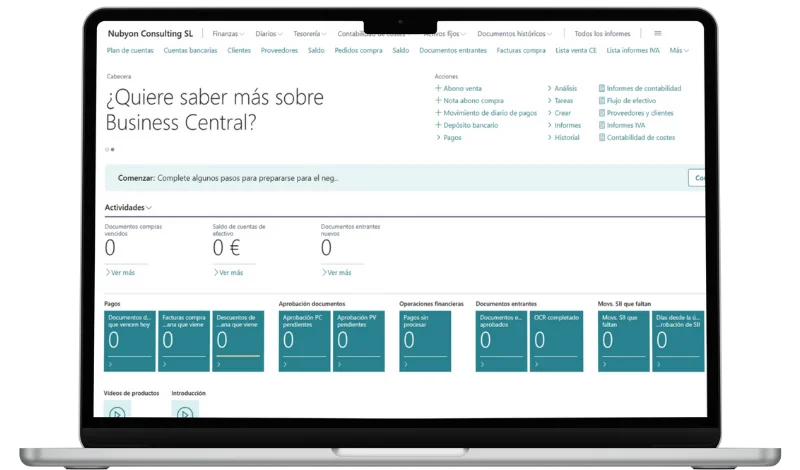This screenshot has width=800, height=470.
Task: Open Plan de cuentas
Action: pos(130,51)
